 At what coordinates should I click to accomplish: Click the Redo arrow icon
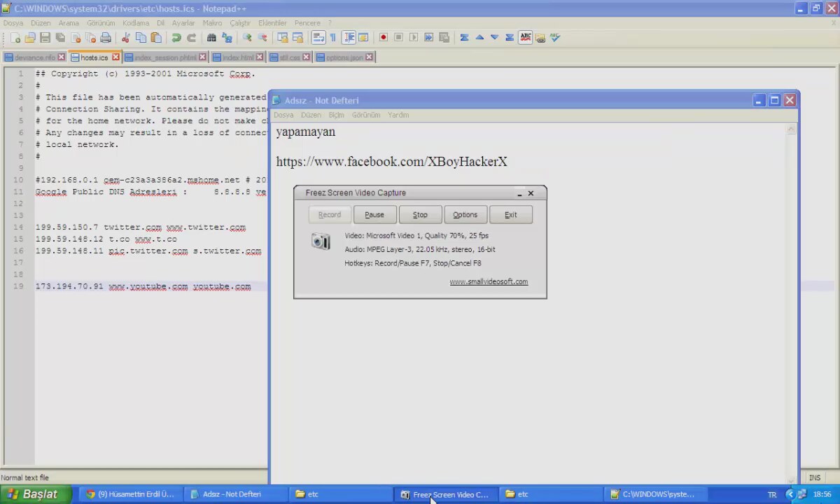(191, 38)
